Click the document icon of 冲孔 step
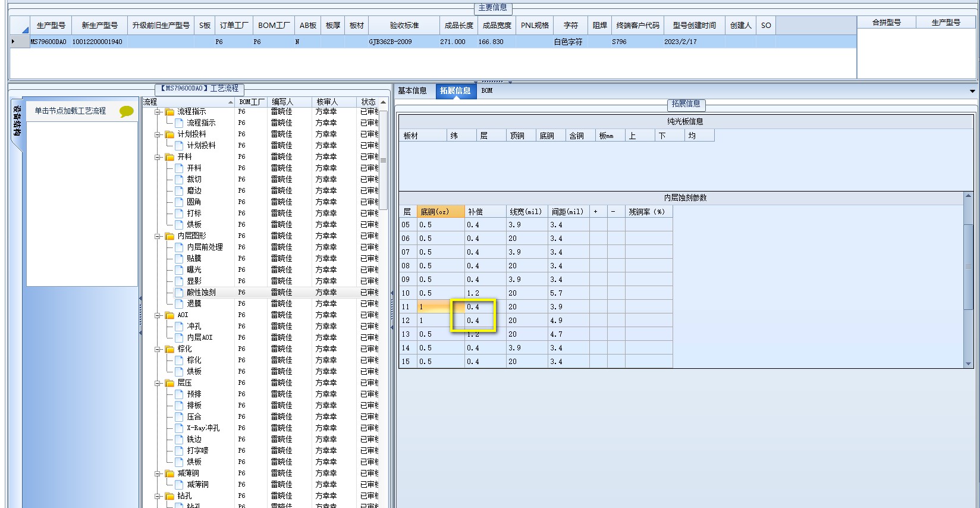Viewport: 980px width, 508px height. (179, 326)
